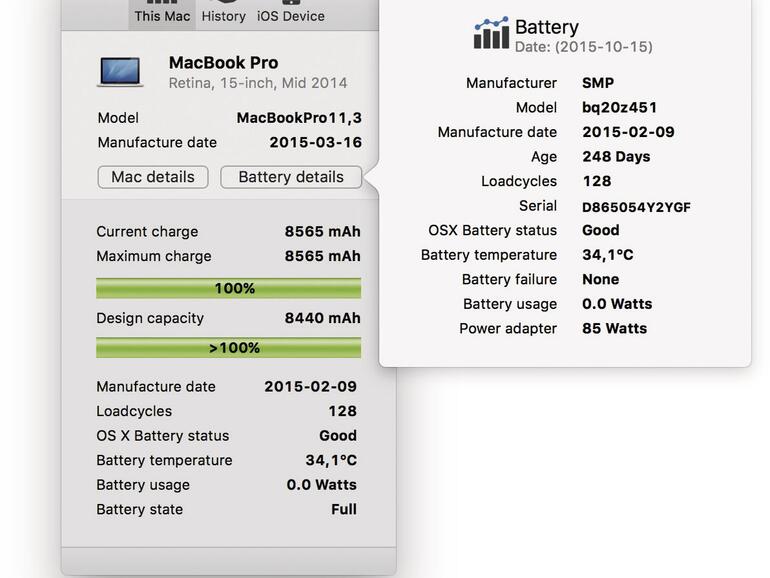
Task: Click main panel Battery usage 0.0 Watts
Action: pos(322,485)
